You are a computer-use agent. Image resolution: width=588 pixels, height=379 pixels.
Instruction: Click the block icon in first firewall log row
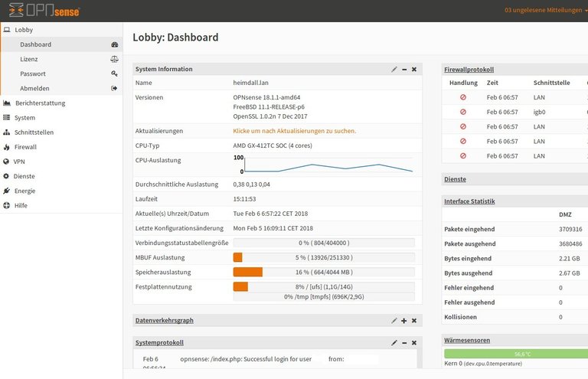pyautogui.click(x=463, y=97)
